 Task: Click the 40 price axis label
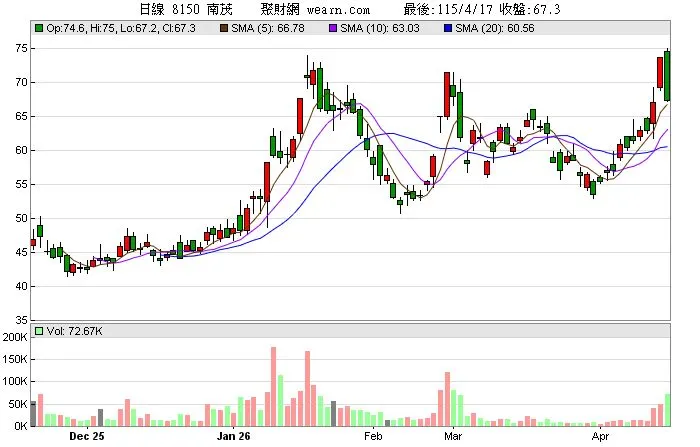coord(21,286)
